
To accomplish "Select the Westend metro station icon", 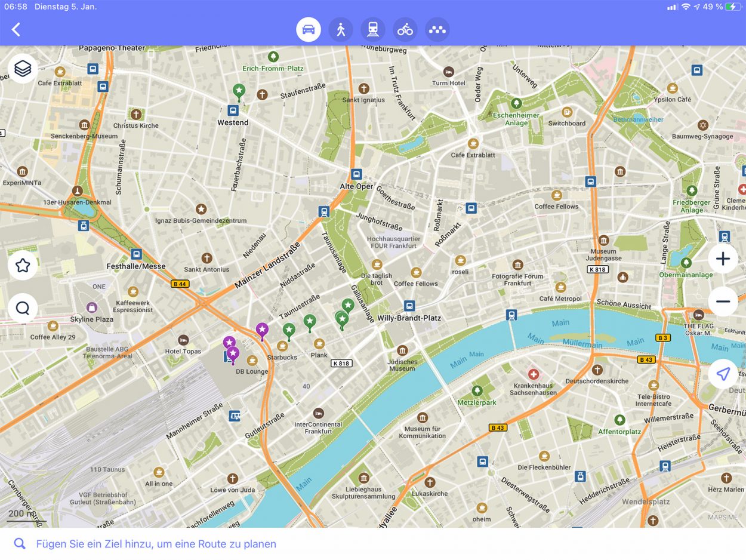I will 233,110.
